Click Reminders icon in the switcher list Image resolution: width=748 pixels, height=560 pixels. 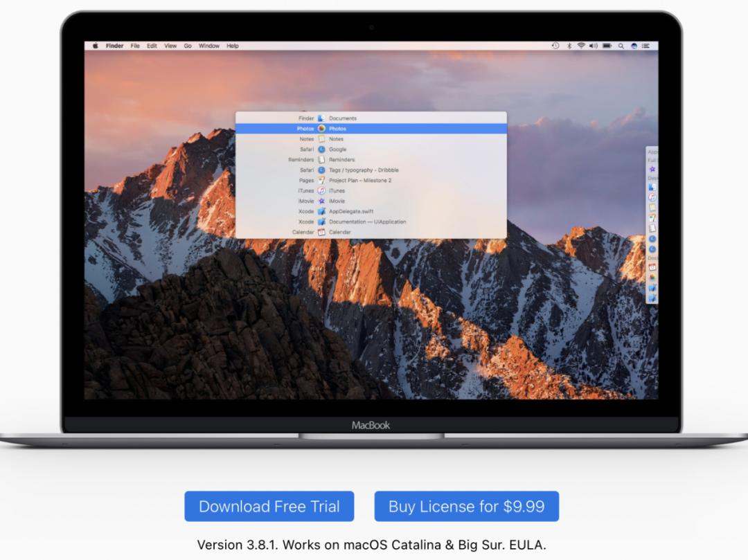click(x=321, y=160)
